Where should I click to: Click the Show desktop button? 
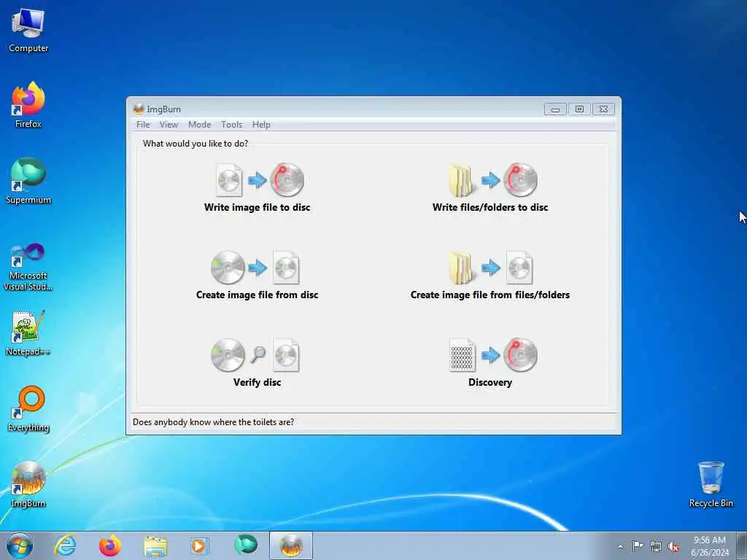pos(742,545)
